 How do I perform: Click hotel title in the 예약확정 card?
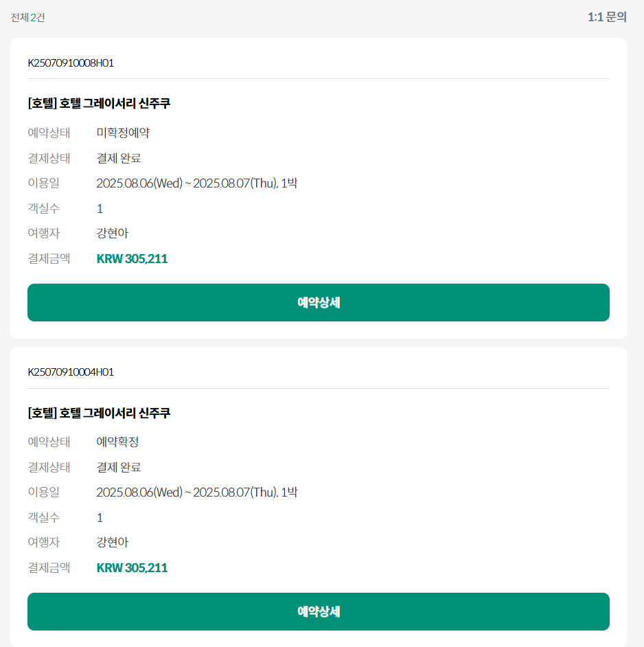tap(99, 413)
